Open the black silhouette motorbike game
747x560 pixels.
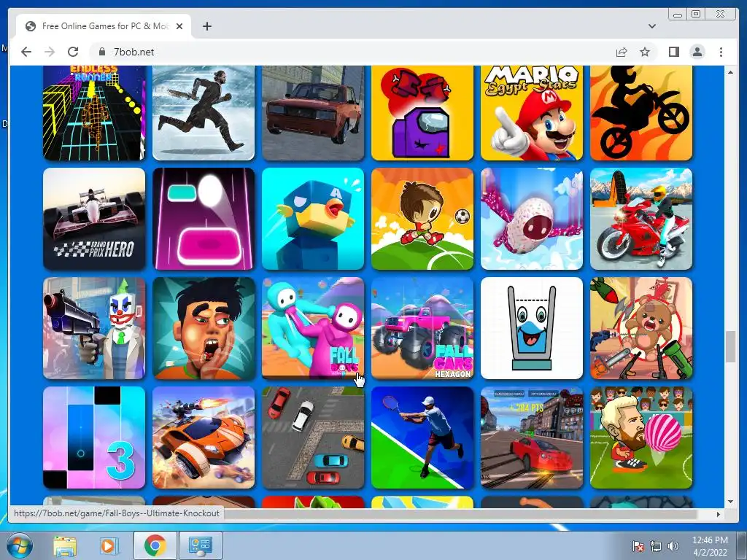tap(641, 113)
